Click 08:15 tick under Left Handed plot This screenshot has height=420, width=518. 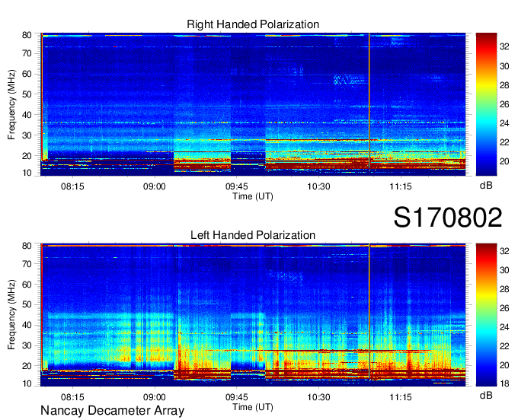click(72, 397)
